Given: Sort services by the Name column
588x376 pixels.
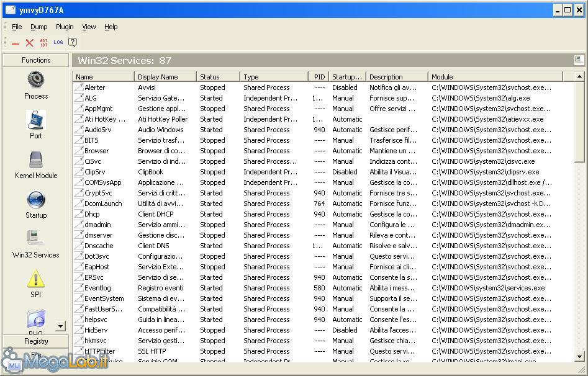Looking at the screenshot, I should 104,76.
